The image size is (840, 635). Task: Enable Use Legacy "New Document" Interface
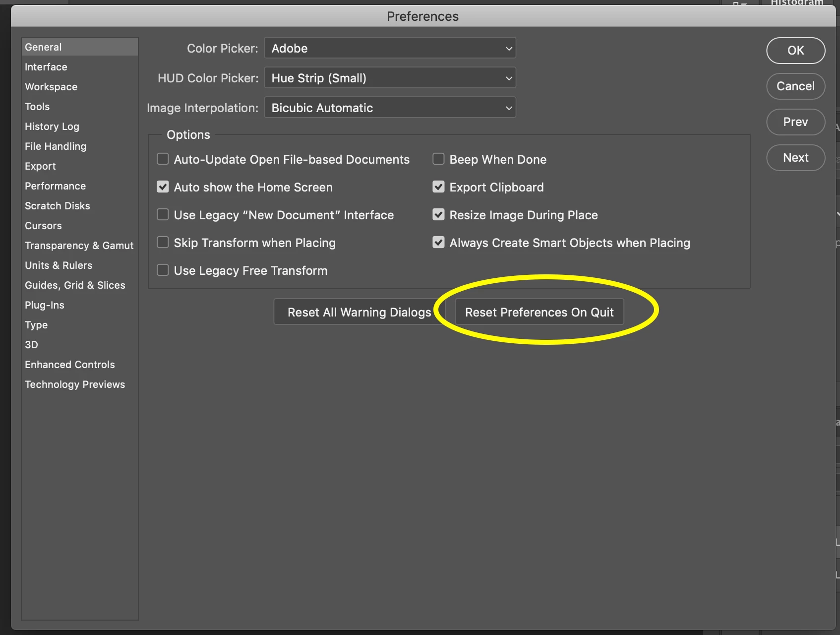pos(163,214)
